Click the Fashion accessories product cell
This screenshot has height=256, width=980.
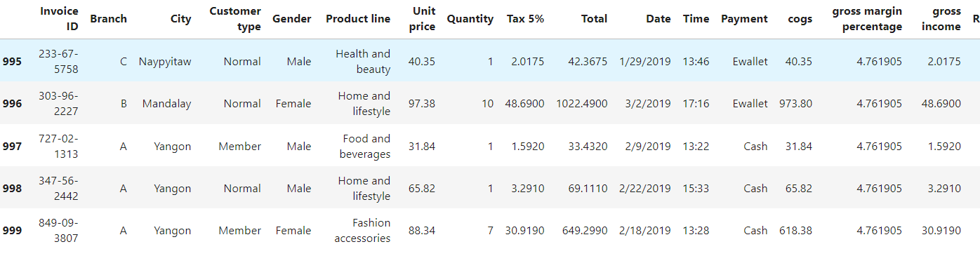coord(362,230)
